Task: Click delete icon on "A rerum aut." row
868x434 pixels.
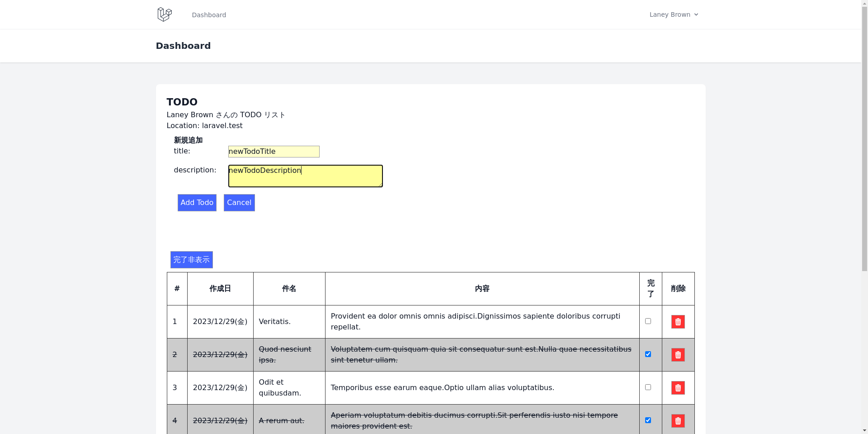Action: coord(678,420)
